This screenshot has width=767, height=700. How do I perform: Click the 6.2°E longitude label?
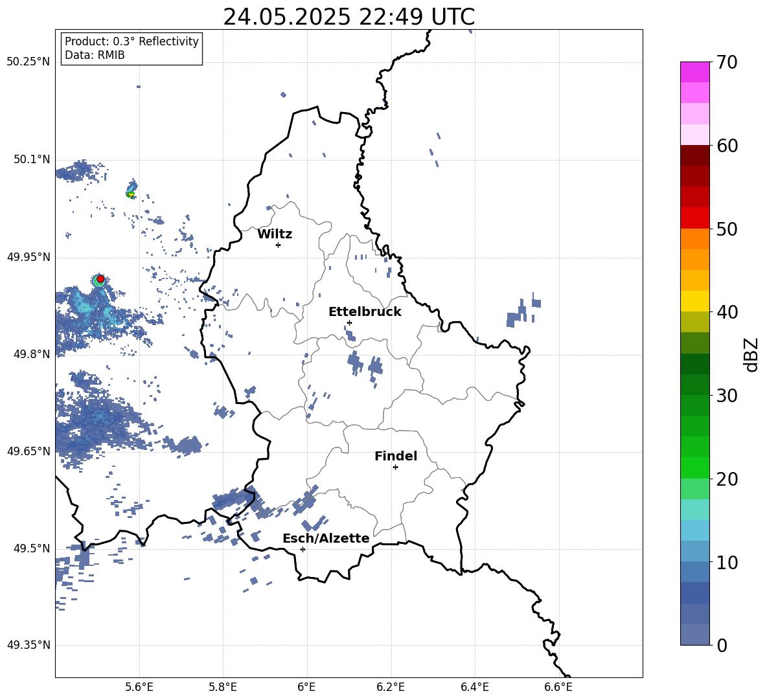coord(391,687)
